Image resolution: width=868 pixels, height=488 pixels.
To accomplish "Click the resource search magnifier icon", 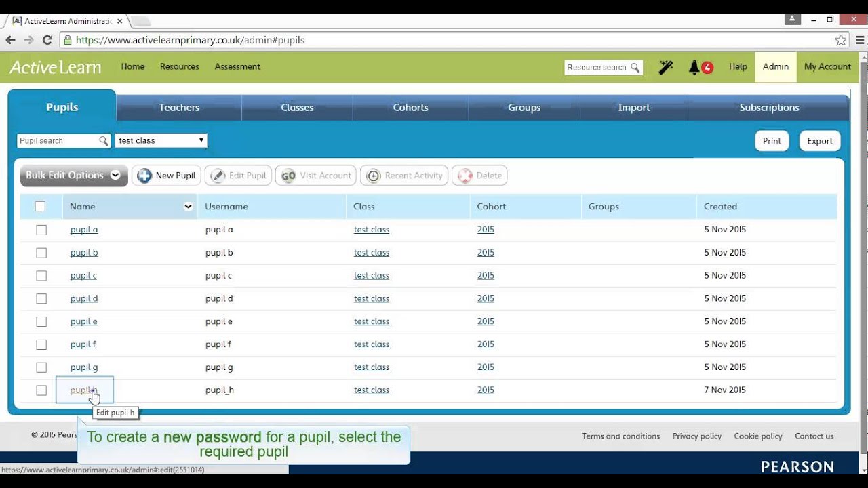I will (635, 68).
